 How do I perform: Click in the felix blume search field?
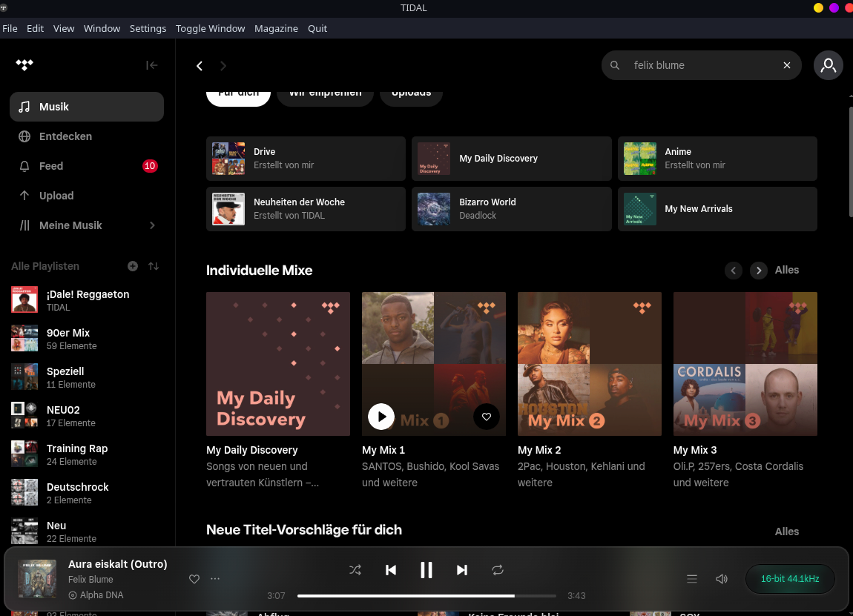(702, 65)
